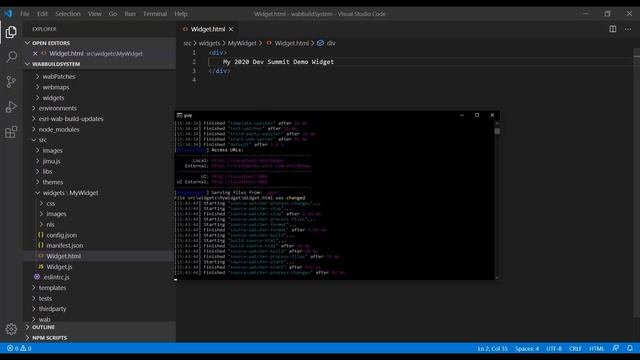Open the Run and Debug view

point(11,107)
